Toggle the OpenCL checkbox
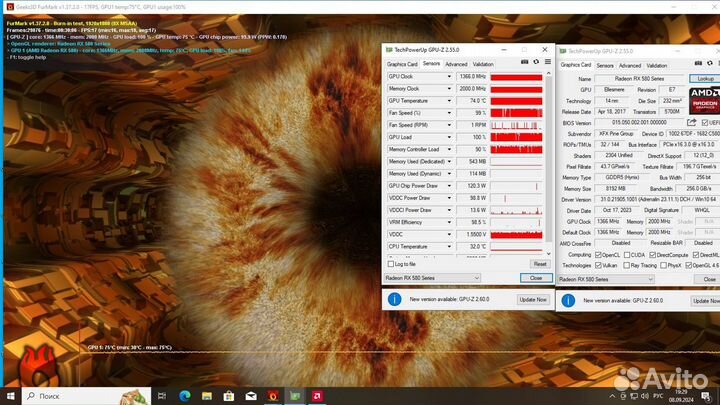Viewport: 720px width, 405px height. [x=598, y=255]
